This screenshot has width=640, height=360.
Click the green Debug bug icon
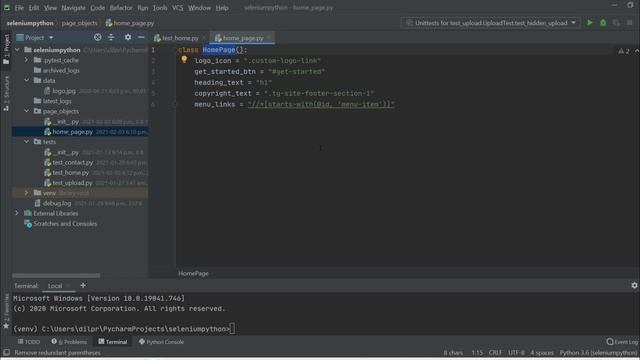point(603,23)
